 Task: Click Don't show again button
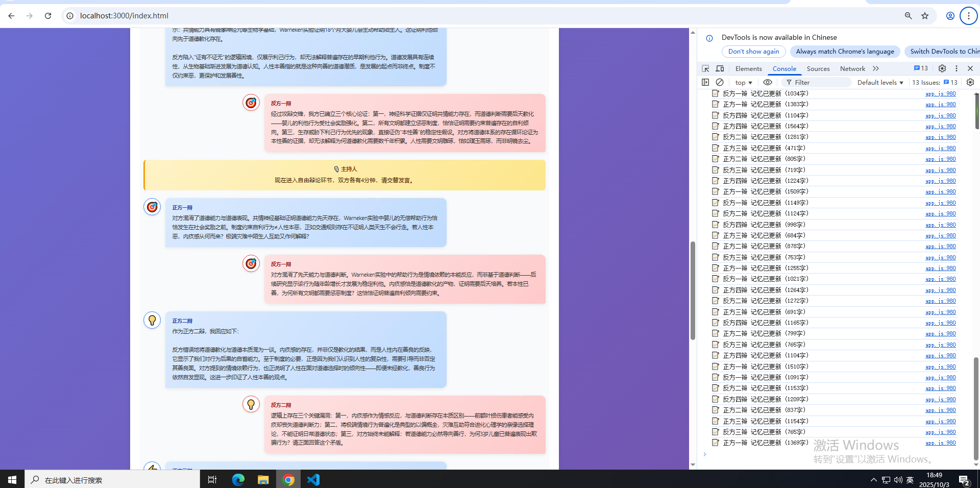click(x=753, y=52)
